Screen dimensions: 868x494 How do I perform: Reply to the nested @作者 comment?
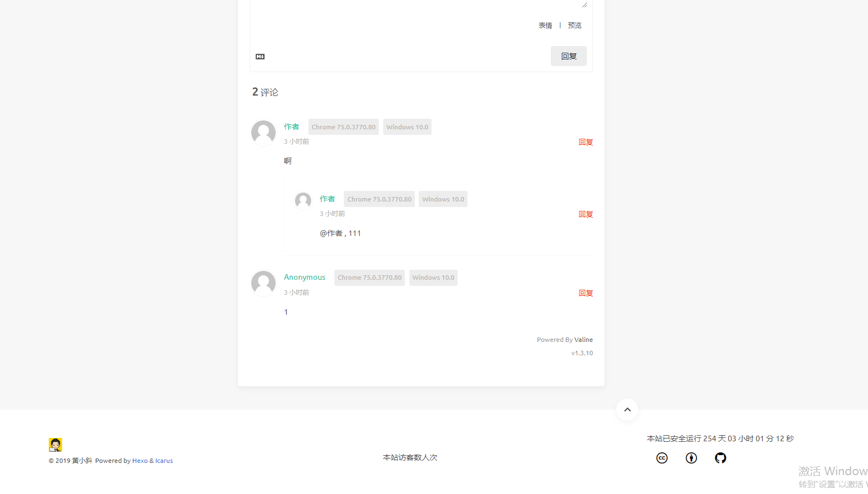[x=586, y=214]
